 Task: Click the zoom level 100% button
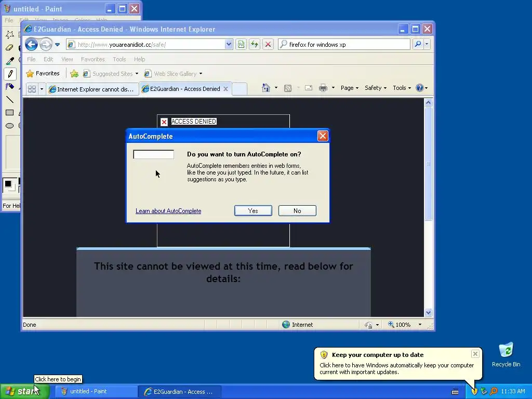pos(400,325)
